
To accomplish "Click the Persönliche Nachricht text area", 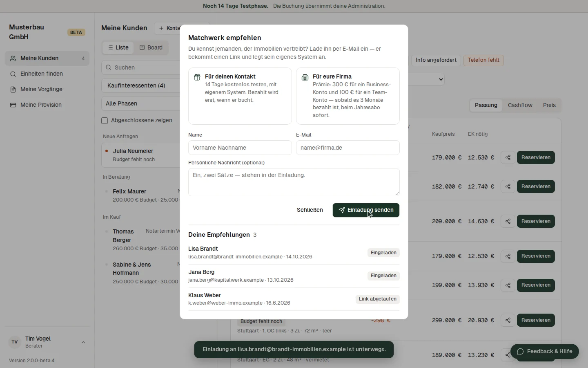I will tap(294, 182).
